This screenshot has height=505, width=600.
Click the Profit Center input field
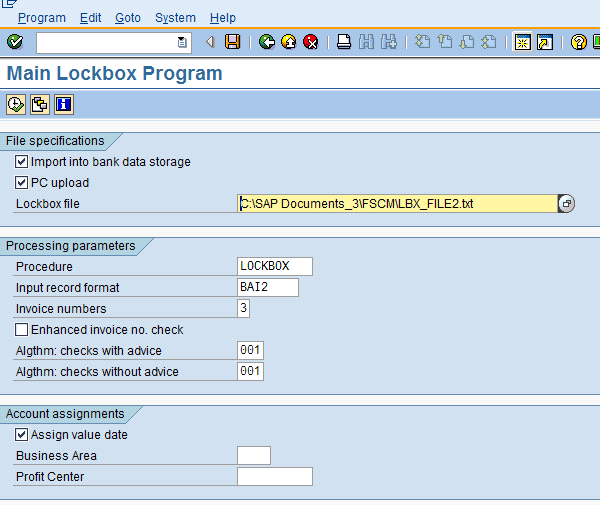pos(275,477)
